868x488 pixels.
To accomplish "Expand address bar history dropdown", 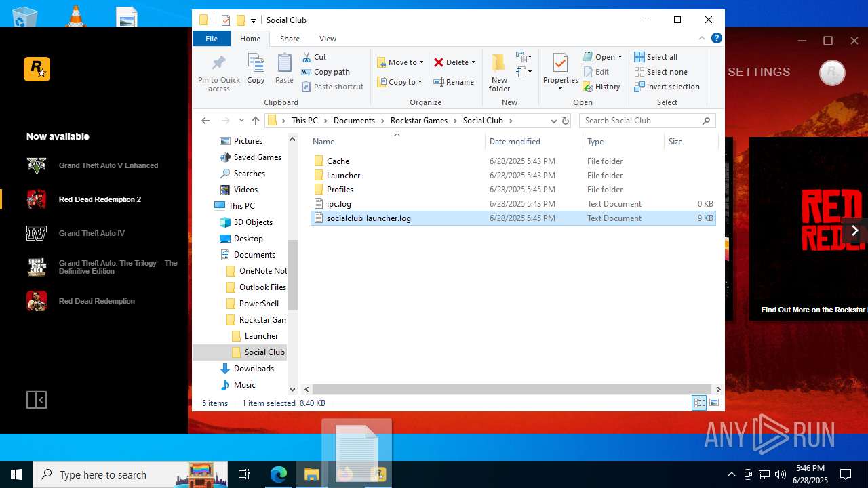I will pos(553,121).
